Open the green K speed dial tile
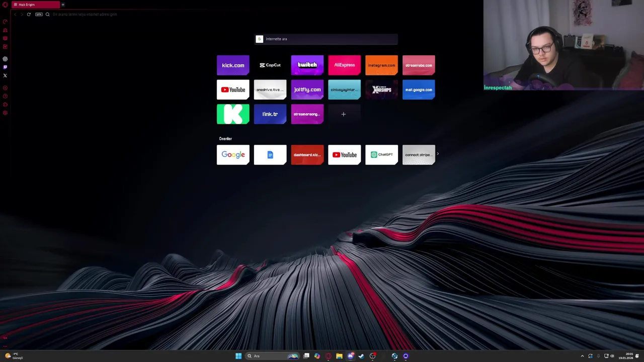Viewport: 644px width, 362px height. click(233, 114)
